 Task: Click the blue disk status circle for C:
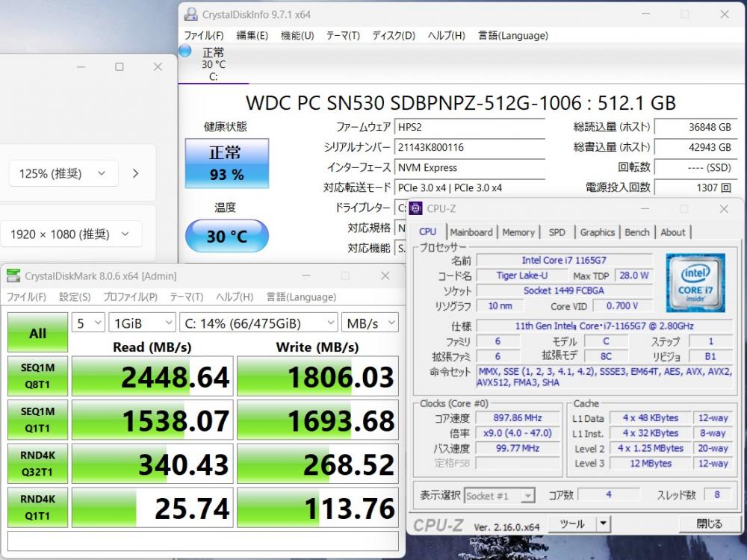pos(185,51)
